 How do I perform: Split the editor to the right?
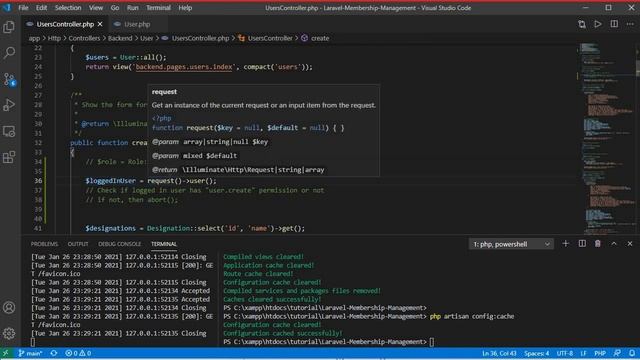point(614,24)
